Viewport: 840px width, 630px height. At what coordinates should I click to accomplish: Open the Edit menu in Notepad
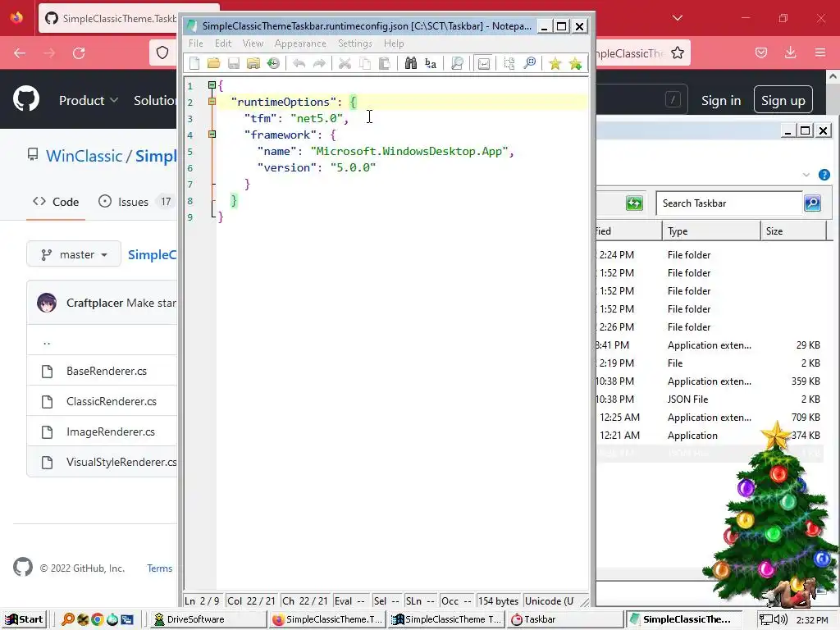[x=223, y=43]
